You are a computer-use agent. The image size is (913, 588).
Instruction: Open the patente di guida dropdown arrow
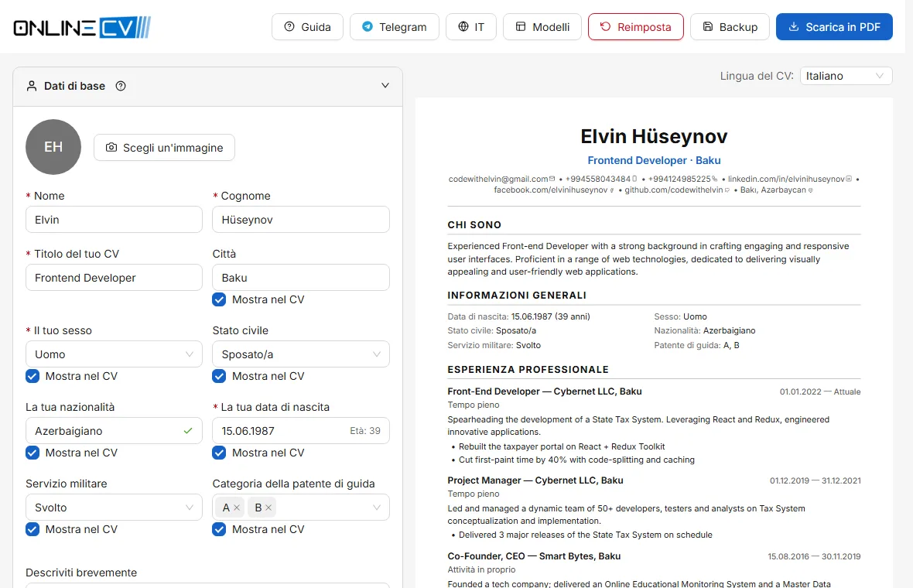[377, 507]
